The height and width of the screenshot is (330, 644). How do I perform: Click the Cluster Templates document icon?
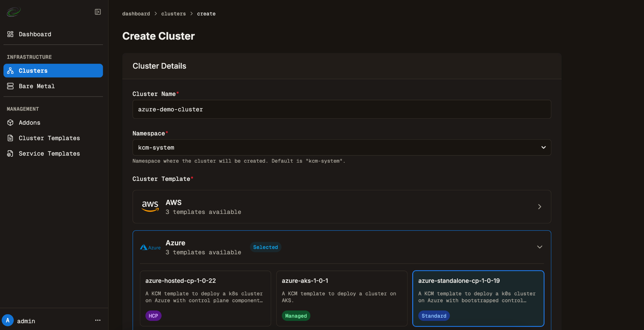point(10,138)
